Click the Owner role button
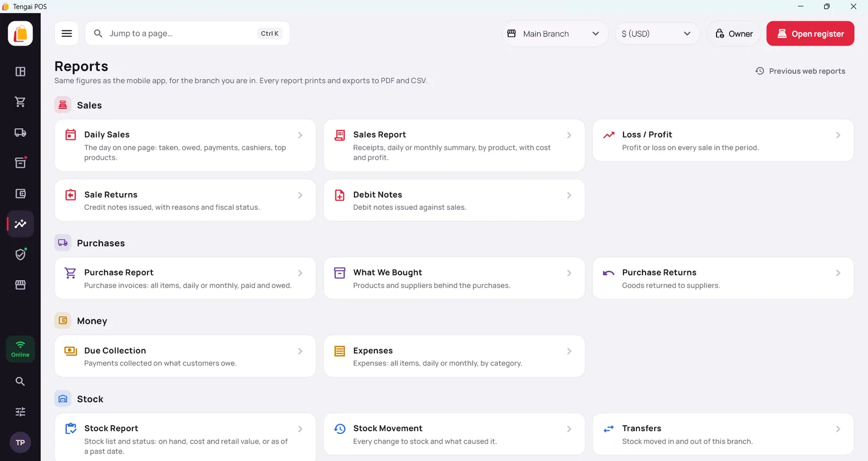 [733, 34]
